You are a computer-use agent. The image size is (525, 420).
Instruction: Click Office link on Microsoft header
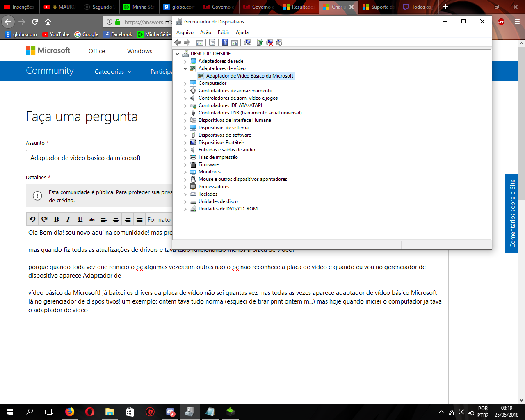pos(97,51)
